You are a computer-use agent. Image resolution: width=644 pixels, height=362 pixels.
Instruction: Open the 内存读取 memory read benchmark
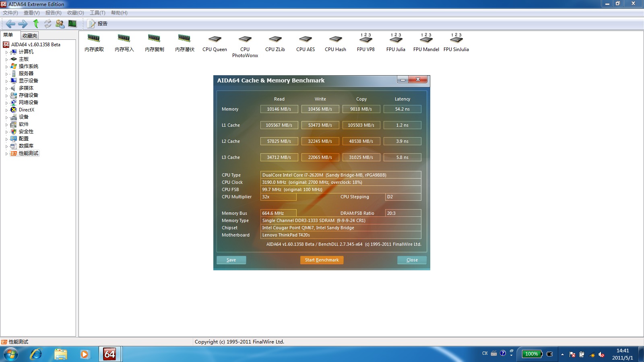(x=94, y=43)
